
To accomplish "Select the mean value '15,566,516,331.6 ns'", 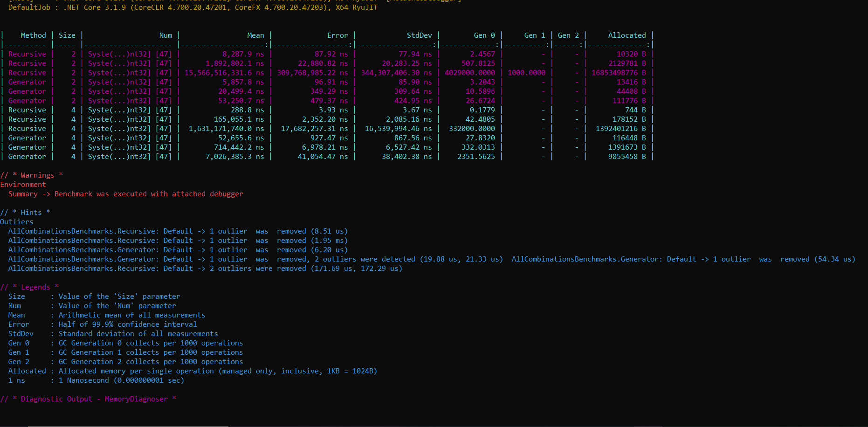I will click(x=224, y=73).
